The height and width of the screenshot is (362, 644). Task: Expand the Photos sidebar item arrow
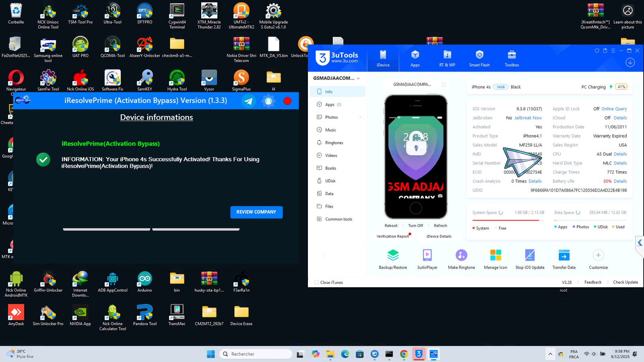point(360,117)
